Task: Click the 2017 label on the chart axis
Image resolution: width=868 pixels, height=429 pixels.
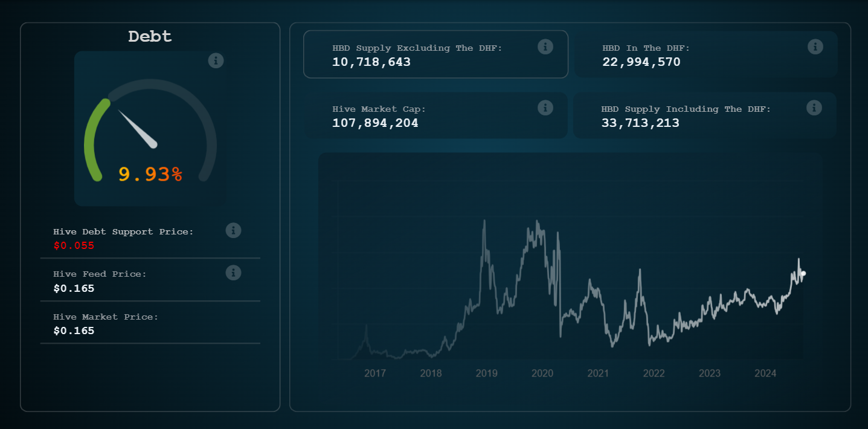Action: (x=375, y=373)
